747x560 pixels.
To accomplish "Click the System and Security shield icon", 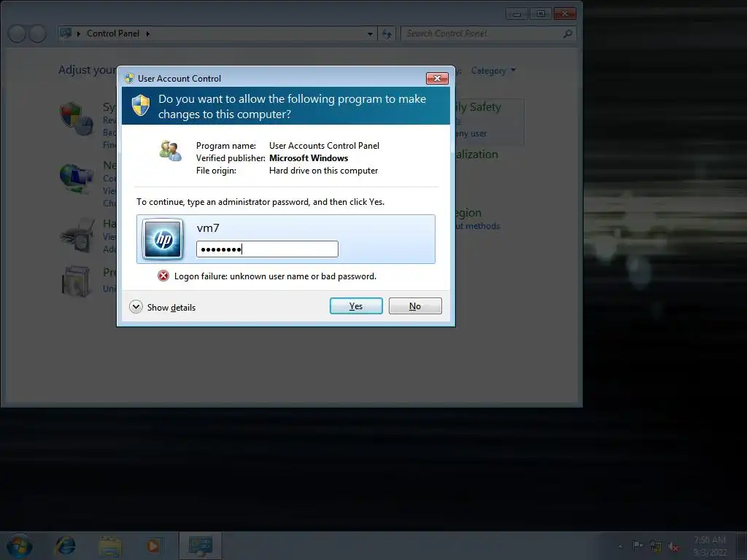I will 76,118.
